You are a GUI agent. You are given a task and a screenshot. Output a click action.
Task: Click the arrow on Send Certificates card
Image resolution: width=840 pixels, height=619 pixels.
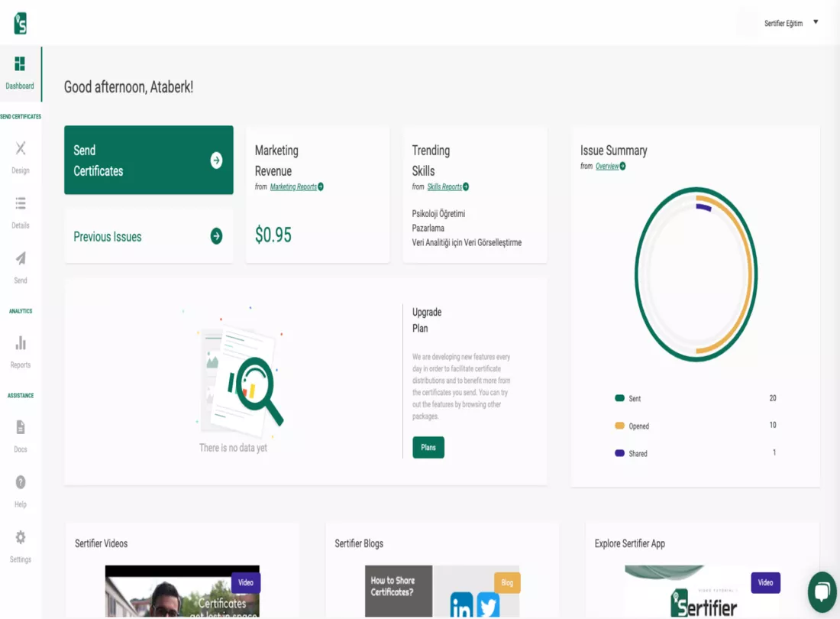click(x=216, y=160)
